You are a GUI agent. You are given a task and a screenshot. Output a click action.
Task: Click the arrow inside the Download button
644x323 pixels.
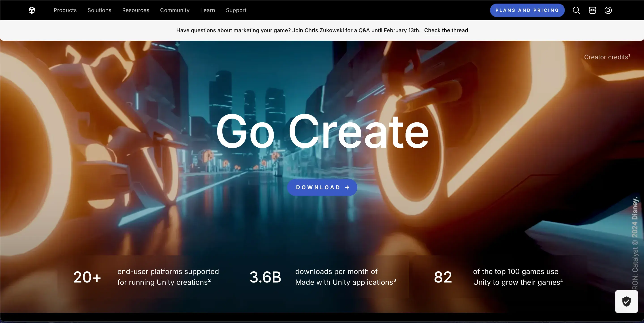[347, 187]
